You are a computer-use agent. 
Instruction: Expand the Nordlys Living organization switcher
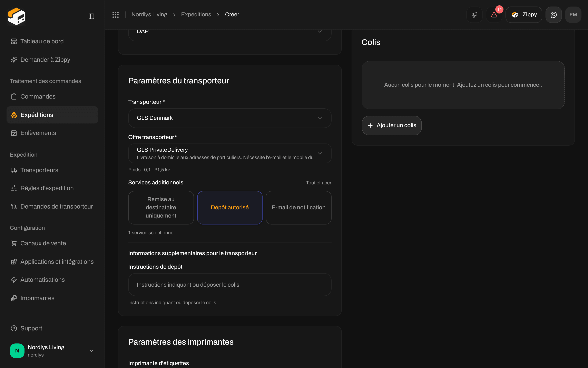click(52, 350)
